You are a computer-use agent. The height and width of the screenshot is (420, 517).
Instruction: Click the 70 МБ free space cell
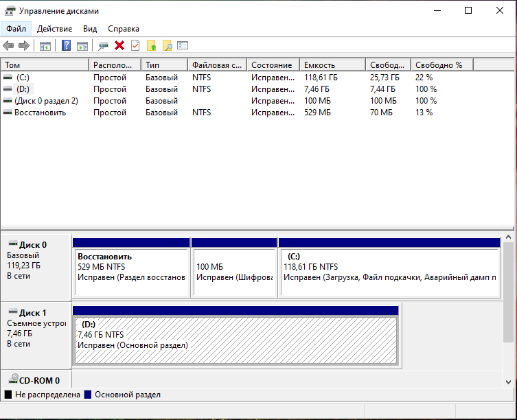(x=381, y=113)
